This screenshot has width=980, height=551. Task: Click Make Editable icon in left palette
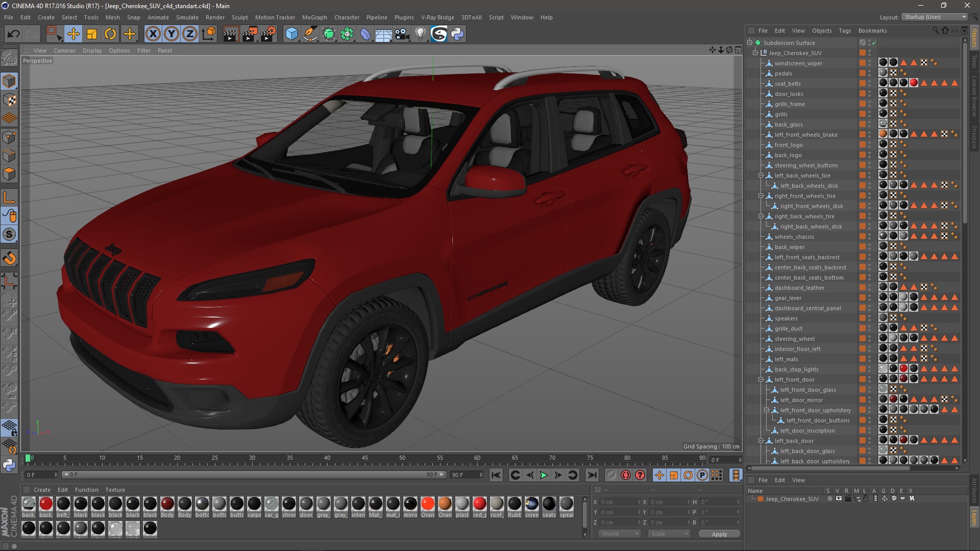tap(9, 58)
